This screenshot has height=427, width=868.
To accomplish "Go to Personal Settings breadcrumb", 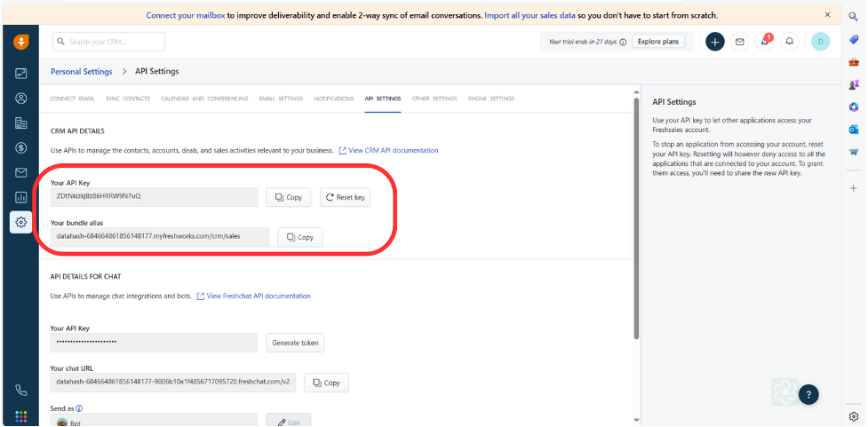I will [x=82, y=71].
